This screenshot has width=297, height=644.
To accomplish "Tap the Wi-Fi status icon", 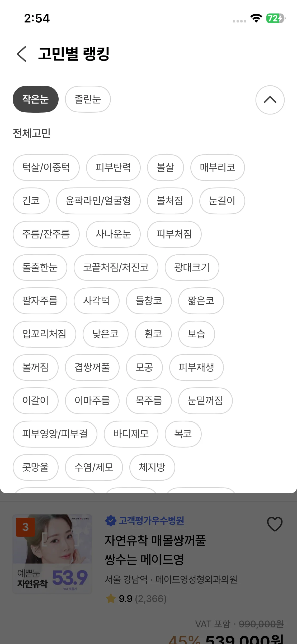I will point(256,18).
